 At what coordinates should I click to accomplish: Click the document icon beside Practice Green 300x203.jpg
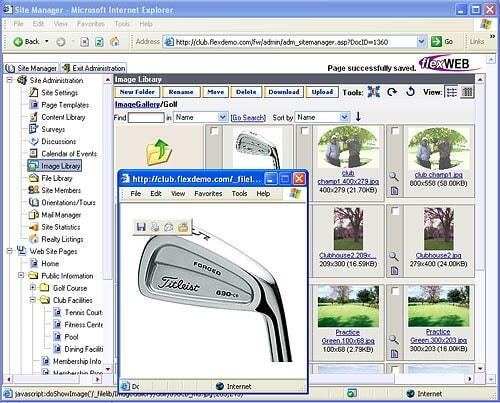(394, 353)
